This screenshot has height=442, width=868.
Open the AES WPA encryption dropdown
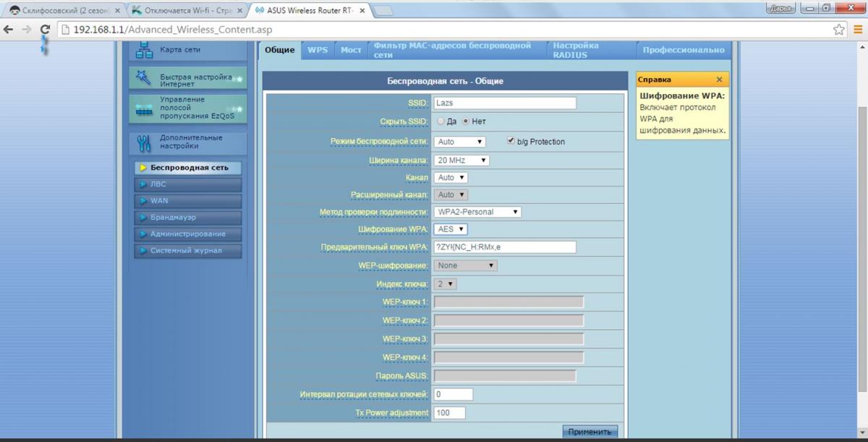[451, 229]
